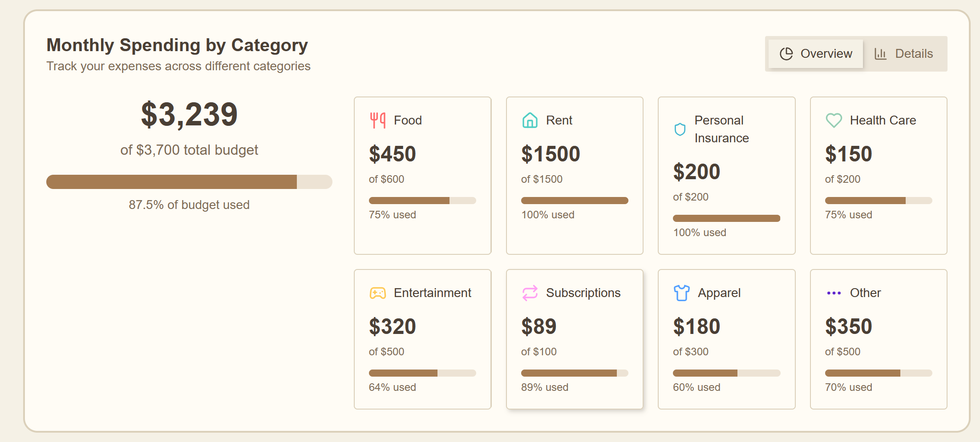Click the Personal Insurance shield icon
Image resolution: width=980 pixels, height=442 pixels.
(680, 129)
